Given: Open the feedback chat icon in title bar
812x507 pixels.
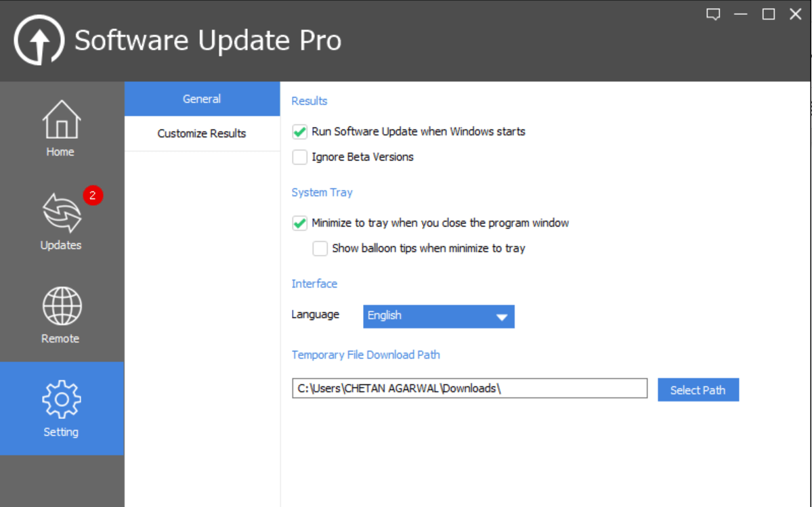Looking at the screenshot, I should pyautogui.click(x=713, y=14).
